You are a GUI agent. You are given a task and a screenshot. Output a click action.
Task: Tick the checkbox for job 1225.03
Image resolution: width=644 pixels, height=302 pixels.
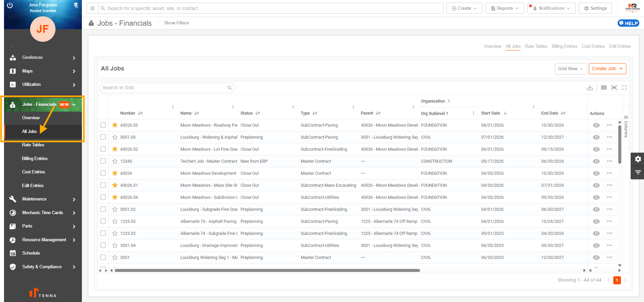pyautogui.click(x=103, y=221)
